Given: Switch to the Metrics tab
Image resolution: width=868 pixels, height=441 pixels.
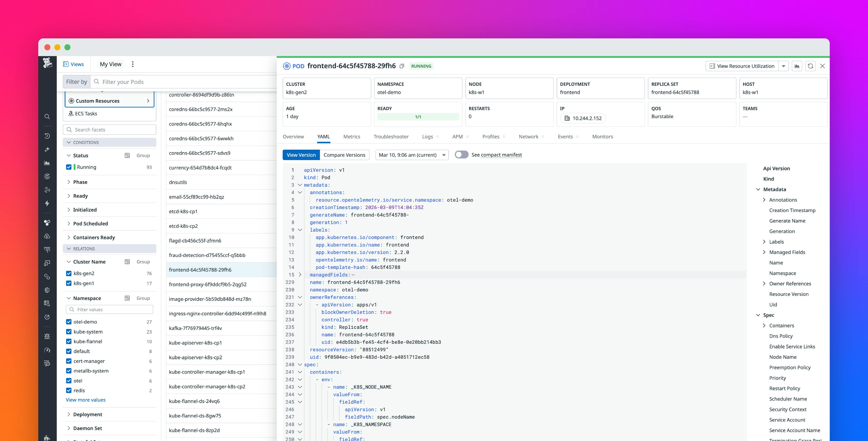Looking at the screenshot, I should [352, 137].
